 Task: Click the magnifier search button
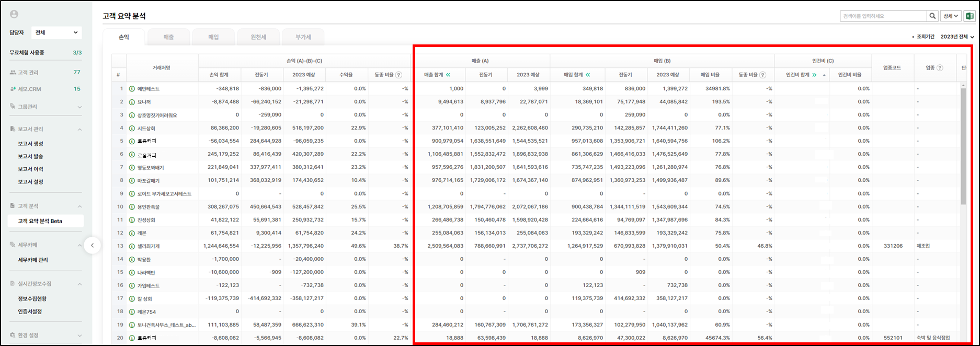[932, 16]
